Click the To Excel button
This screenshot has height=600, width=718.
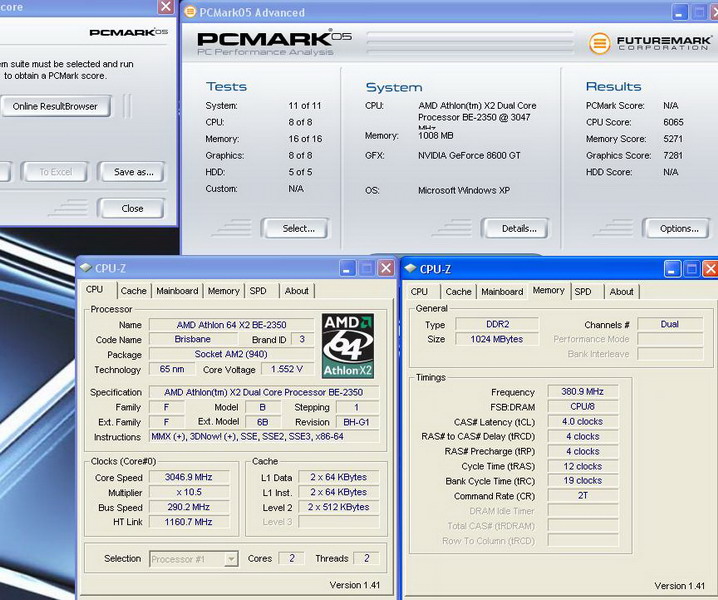[x=54, y=172]
